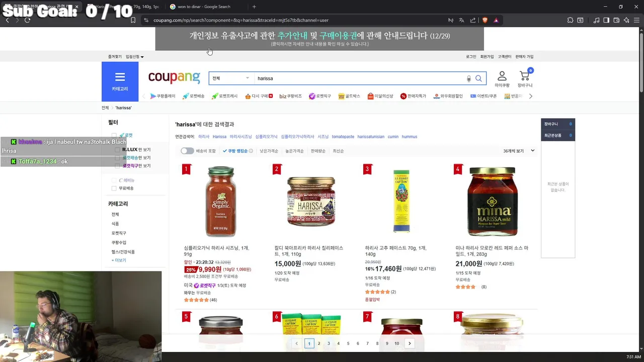Select 식품 category
This screenshot has height=362, width=644.
pyautogui.click(x=115, y=224)
